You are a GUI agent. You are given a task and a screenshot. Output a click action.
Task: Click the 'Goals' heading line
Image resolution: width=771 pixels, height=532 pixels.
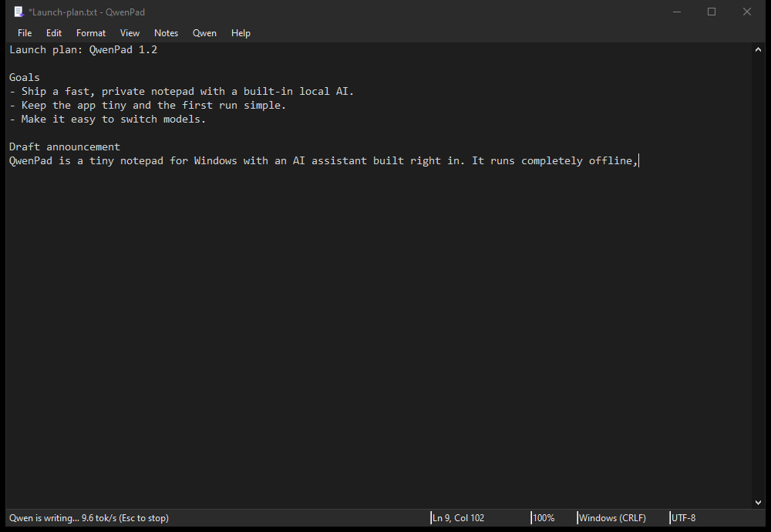pyautogui.click(x=24, y=77)
